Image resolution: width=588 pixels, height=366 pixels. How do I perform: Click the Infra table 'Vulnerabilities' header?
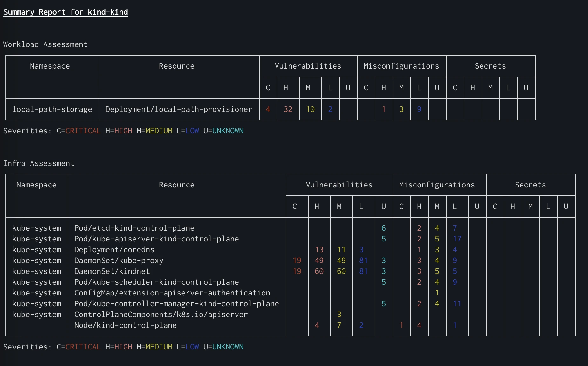pyautogui.click(x=339, y=185)
